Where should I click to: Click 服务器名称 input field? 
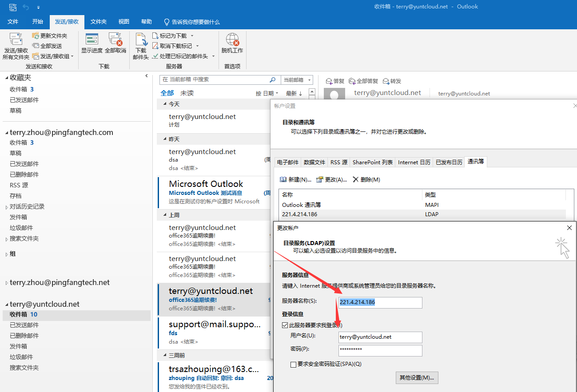[x=380, y=302]
